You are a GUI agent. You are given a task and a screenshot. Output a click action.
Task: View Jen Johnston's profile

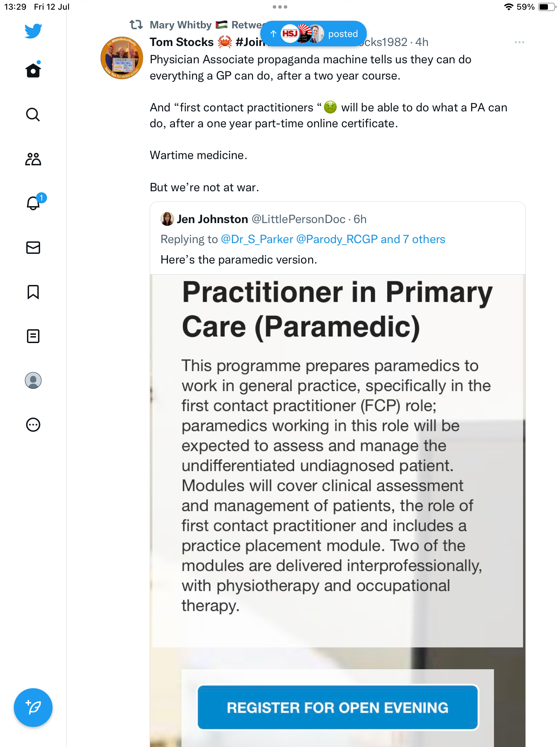click(x=212, y=219)
